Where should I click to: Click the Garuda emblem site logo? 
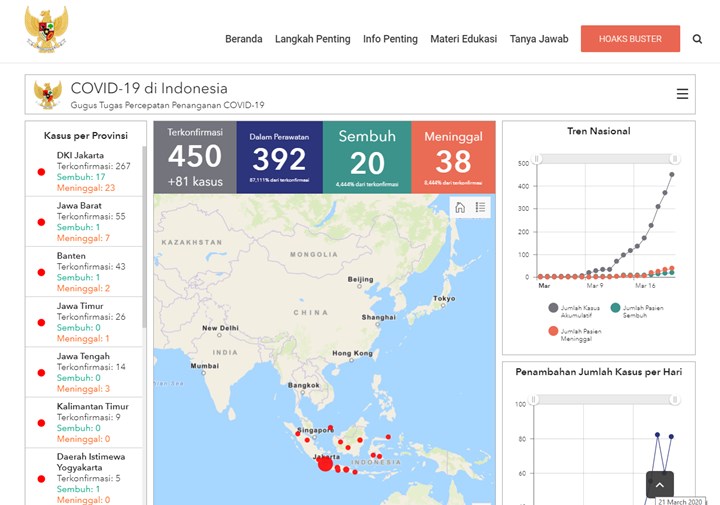tap(46, 29)
